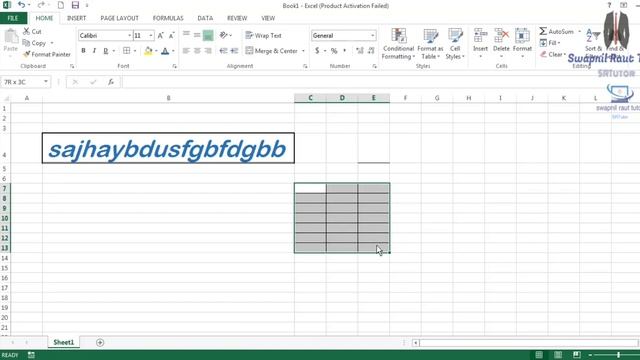Screen dimensions: 640x360
Task: Click the Orientation text rotation icon
Action: coord(223,36)
